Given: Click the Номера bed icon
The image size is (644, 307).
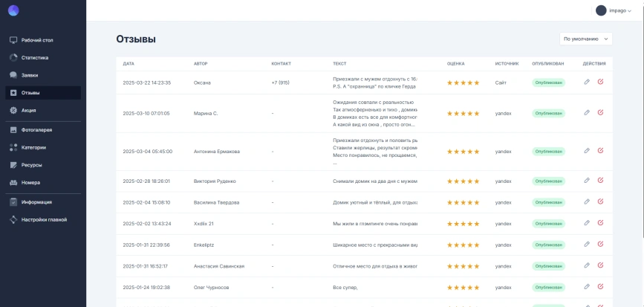Looking at the screenshot, I should (13, 182).
